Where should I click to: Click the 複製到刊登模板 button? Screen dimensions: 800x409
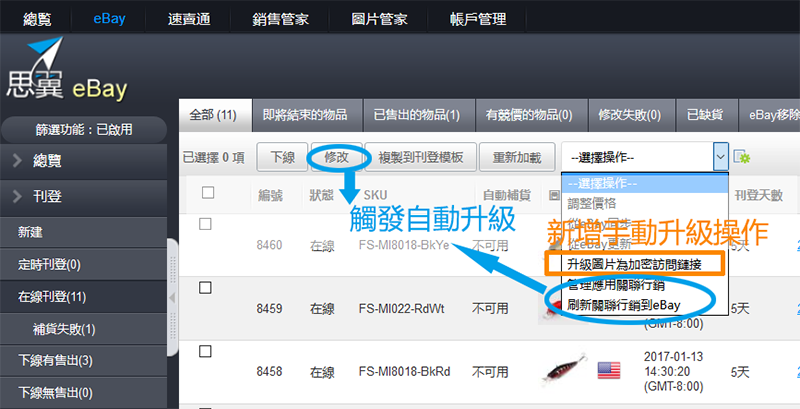pos(421,157)
